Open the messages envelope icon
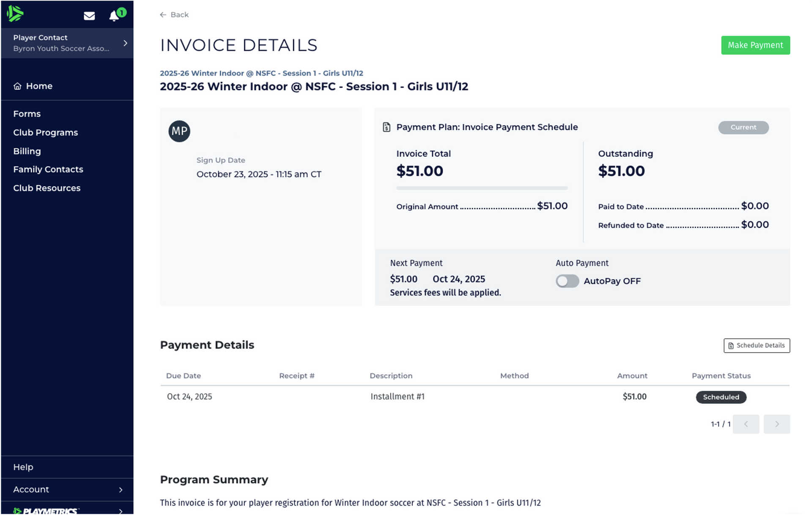812x515 pixels. (89, 16)
